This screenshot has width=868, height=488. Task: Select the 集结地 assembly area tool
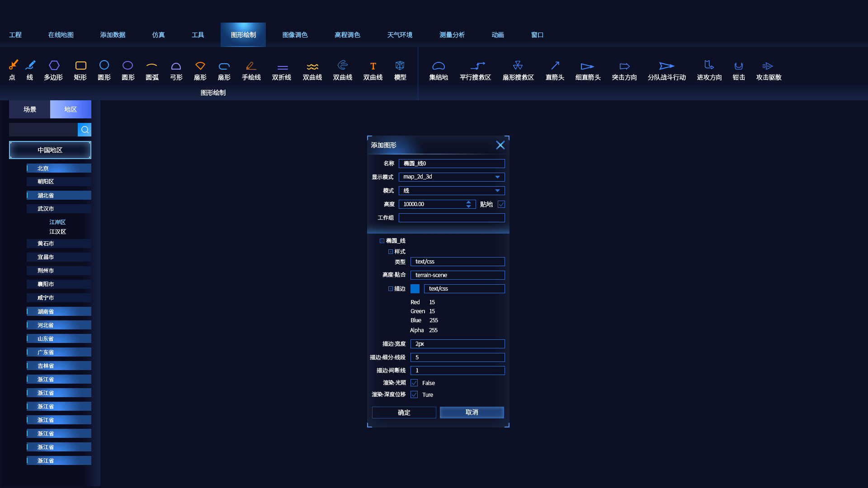(439, 70)
